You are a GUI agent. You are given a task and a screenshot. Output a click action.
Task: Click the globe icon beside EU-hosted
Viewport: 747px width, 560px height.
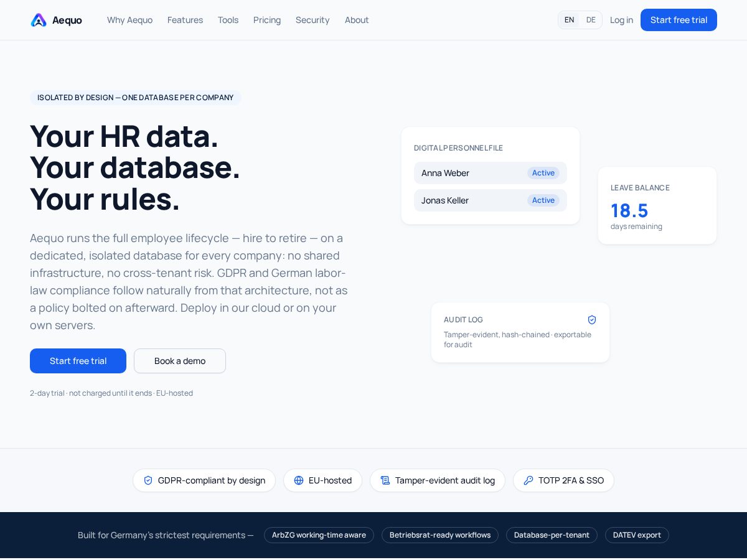click(x=299, y=480)
